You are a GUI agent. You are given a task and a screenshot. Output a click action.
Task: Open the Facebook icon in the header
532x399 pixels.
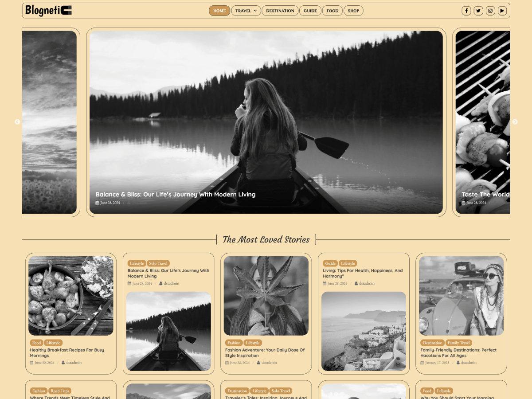click(466, 10)
